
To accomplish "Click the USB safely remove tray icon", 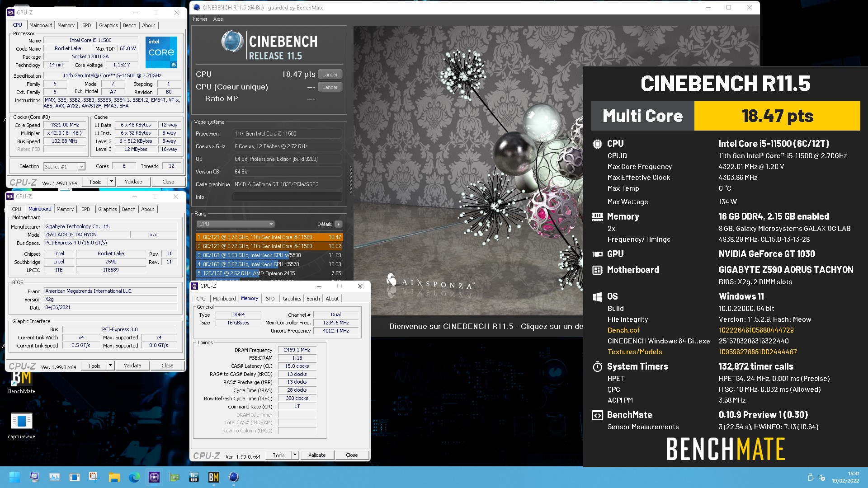I will [x=811, y=478].
